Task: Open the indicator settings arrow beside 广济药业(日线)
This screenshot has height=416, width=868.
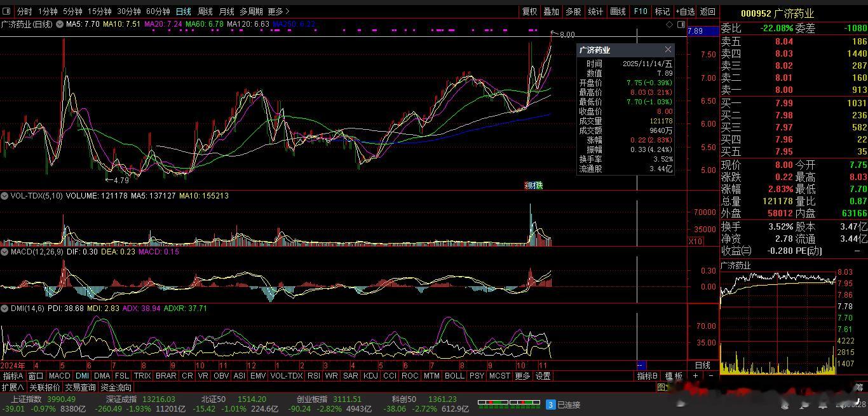Action: (x=60, y=24)
